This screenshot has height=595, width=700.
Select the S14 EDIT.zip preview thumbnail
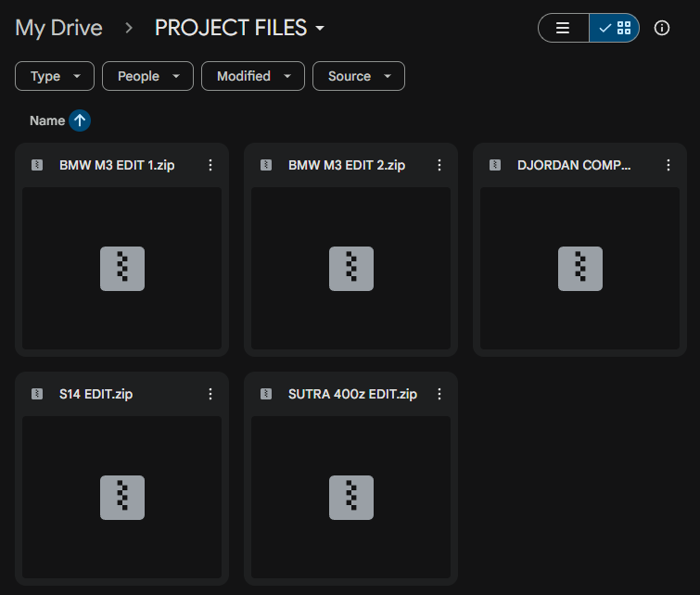(x=121, y=498)
